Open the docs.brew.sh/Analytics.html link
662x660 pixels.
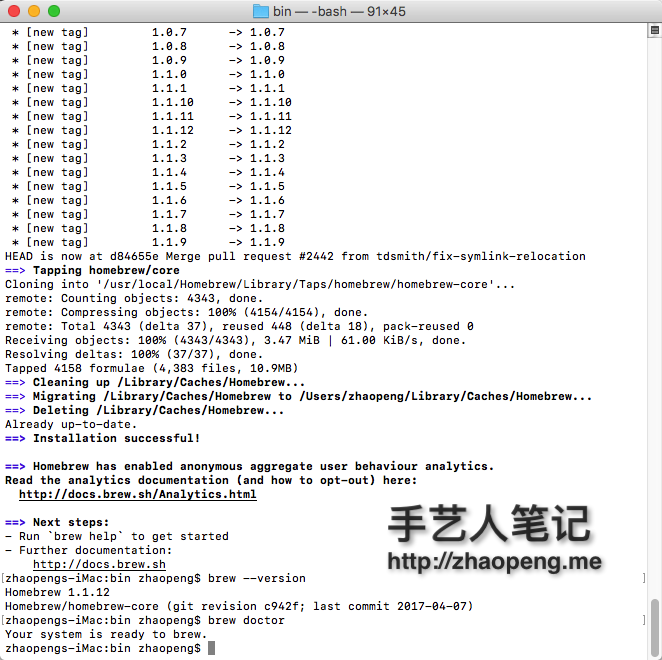point(137,494)
